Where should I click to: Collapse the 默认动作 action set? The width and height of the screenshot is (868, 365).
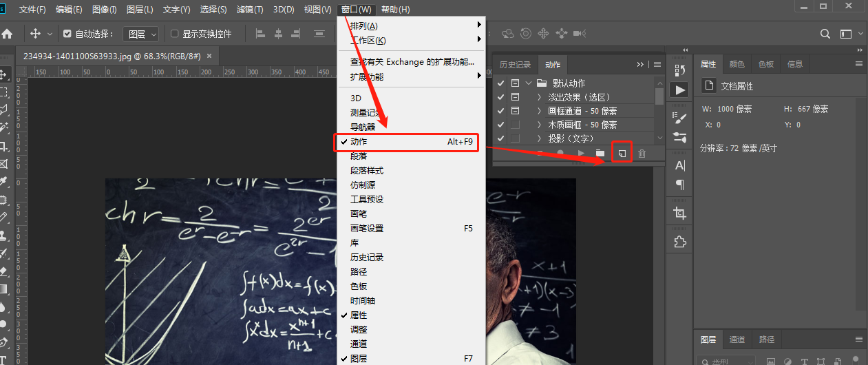click(529, 83)
